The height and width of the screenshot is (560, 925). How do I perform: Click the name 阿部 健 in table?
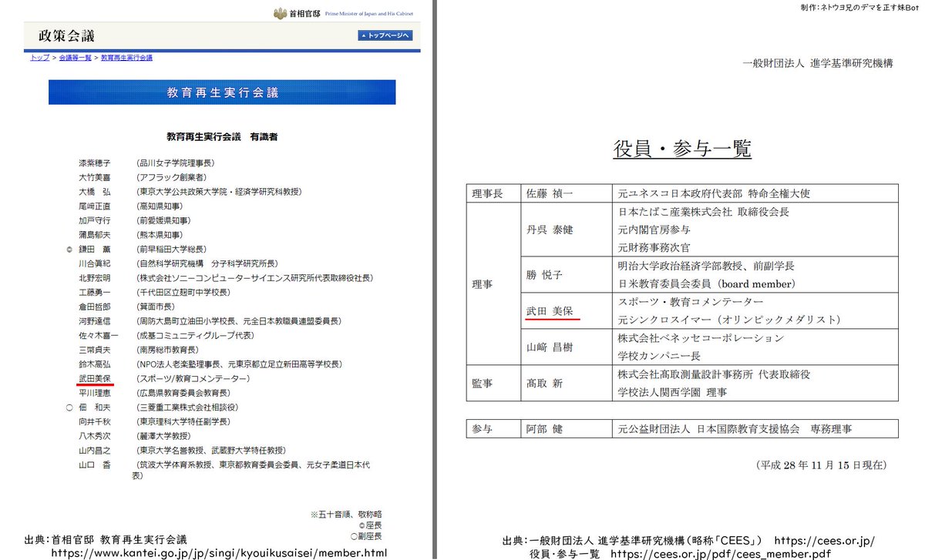click(x=543, y=429)
